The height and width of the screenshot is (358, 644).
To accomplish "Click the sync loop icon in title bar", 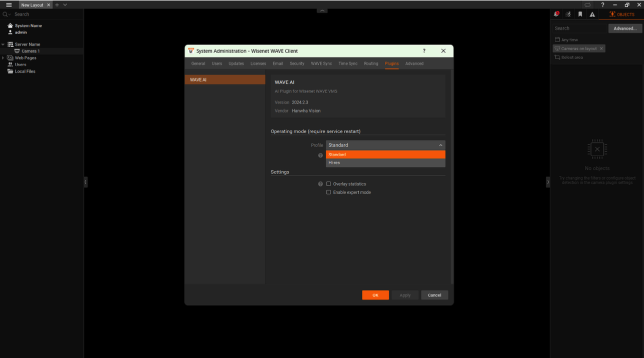I will click(x=588, y=5).
